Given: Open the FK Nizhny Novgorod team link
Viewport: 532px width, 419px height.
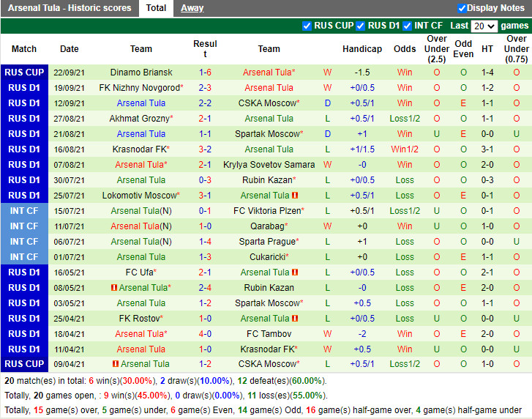Looking at the screenshot, I should (141, 88).
